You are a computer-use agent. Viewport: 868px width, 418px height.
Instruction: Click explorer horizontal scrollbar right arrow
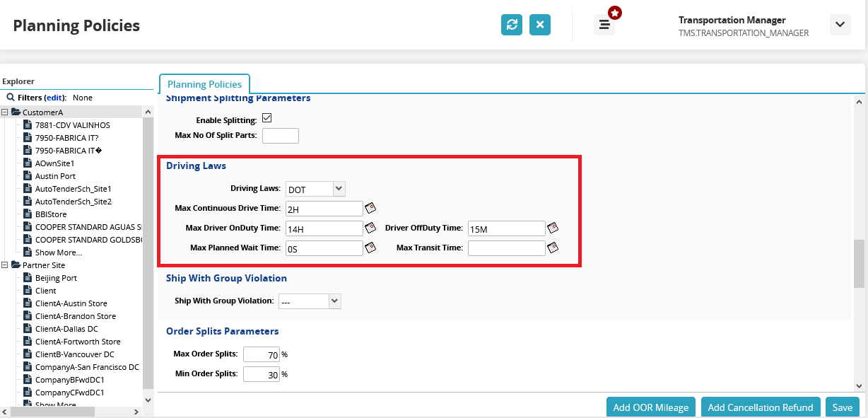pos(138,411)
